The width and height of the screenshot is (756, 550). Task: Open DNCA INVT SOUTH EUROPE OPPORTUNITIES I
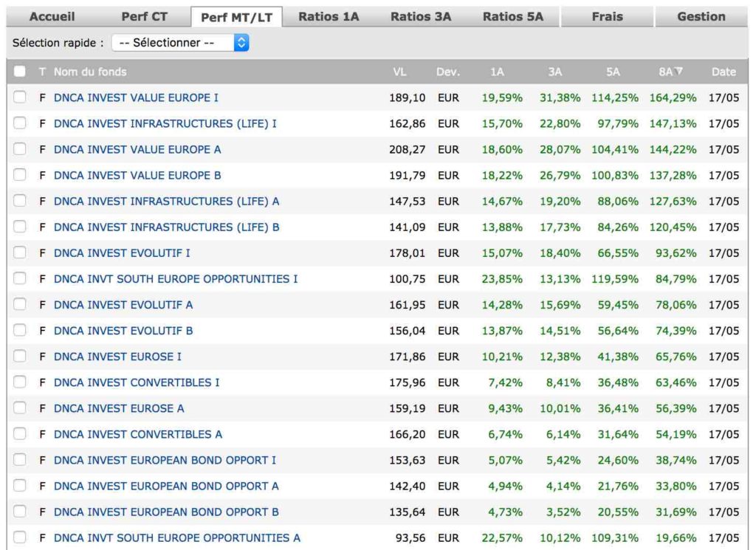pyautogui.click(x=176, y=279)
